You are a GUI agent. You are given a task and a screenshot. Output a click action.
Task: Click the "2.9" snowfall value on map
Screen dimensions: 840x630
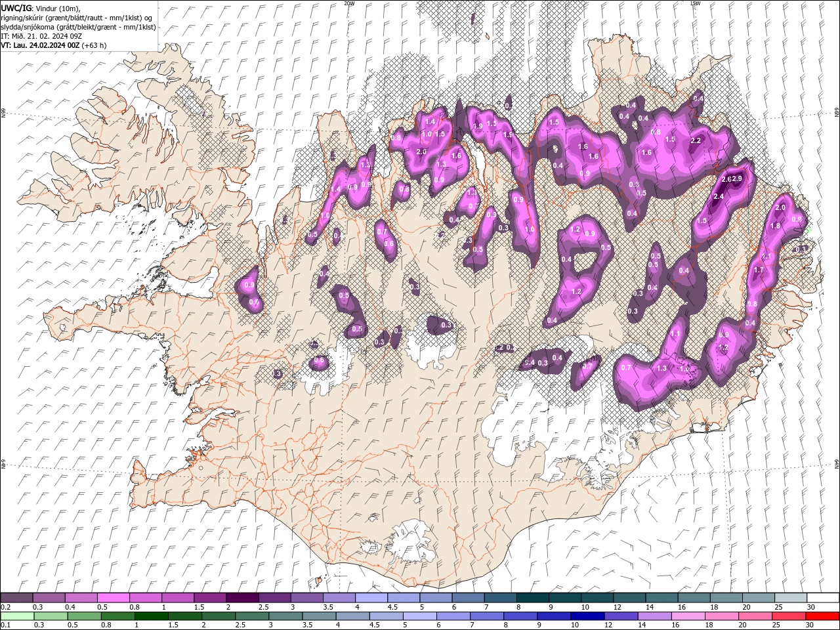click(736, 179)
